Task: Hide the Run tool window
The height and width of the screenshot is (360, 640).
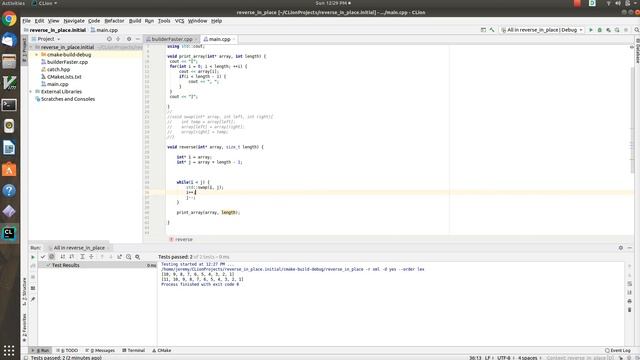Action: [x=630, y=248]
